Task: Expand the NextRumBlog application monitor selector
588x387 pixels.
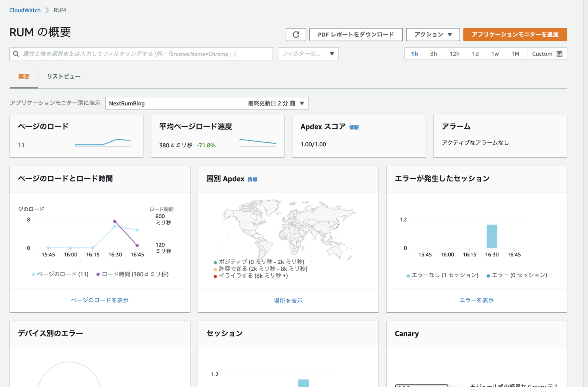Action: click(x=302, y=103)
